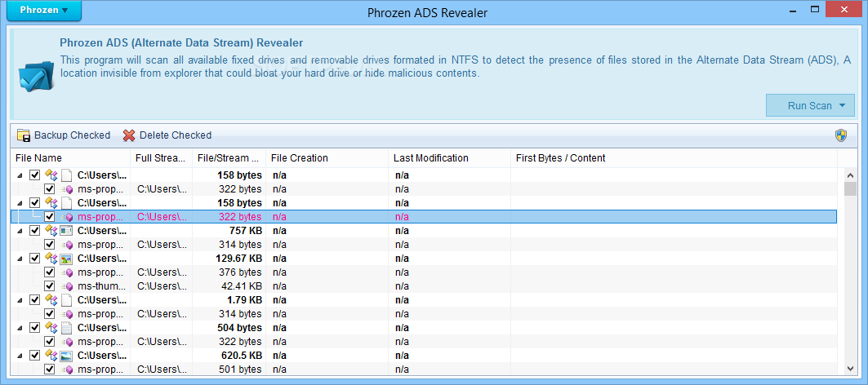Sort by the Full Strea... column header
868x385 pixels.
161,158
